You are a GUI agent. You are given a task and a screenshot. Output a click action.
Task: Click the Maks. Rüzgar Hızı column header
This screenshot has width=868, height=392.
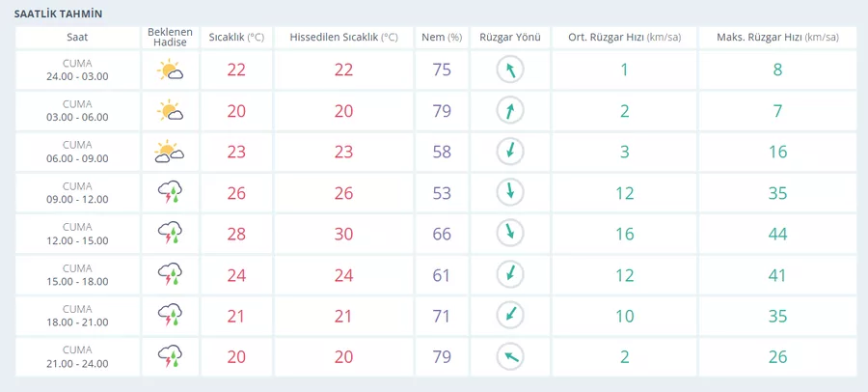[777, 38]
